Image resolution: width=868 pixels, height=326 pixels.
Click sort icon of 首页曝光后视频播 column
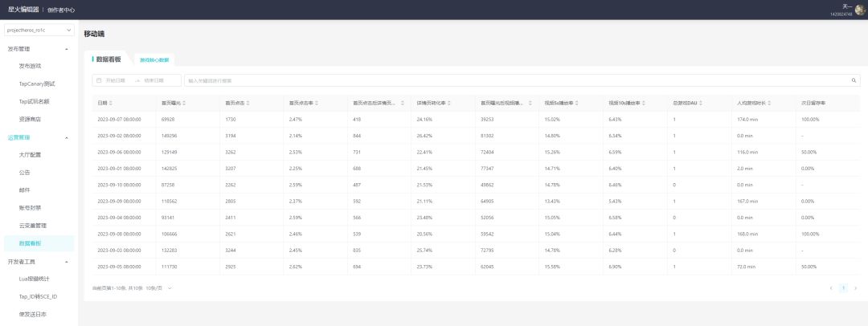tap(530, 103)
